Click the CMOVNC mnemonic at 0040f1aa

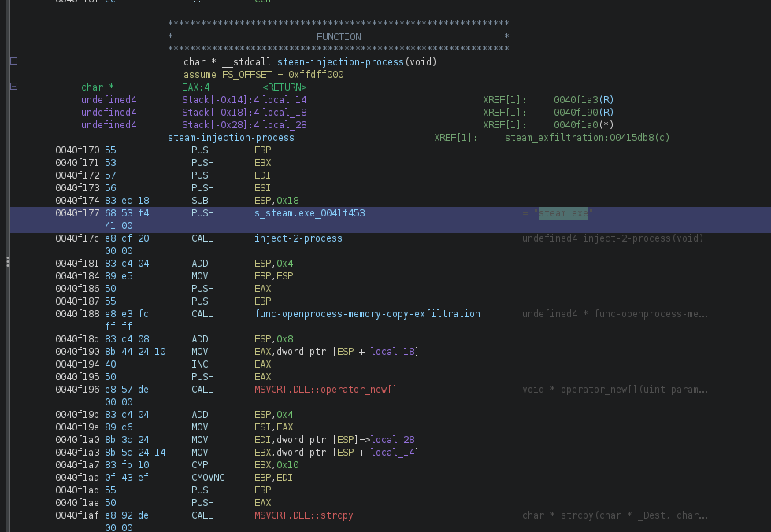tap(208, 478)
